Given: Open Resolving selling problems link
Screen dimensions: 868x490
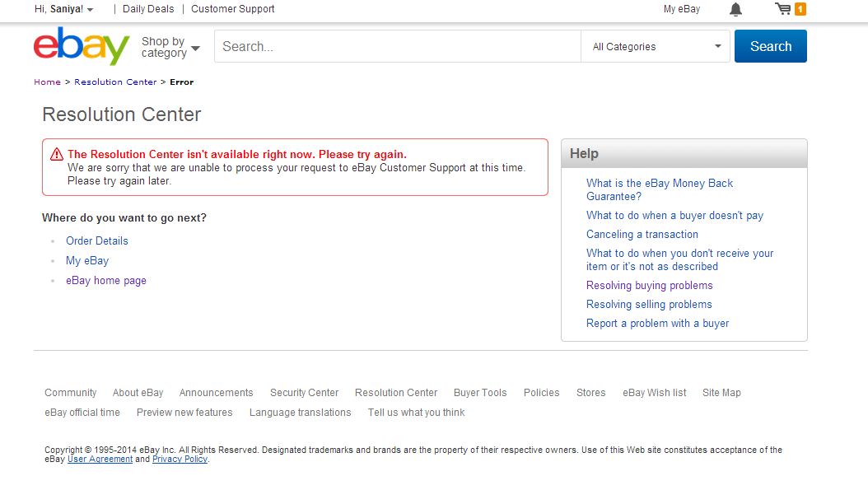Looking at the screenshot, I should coord(649,304).
